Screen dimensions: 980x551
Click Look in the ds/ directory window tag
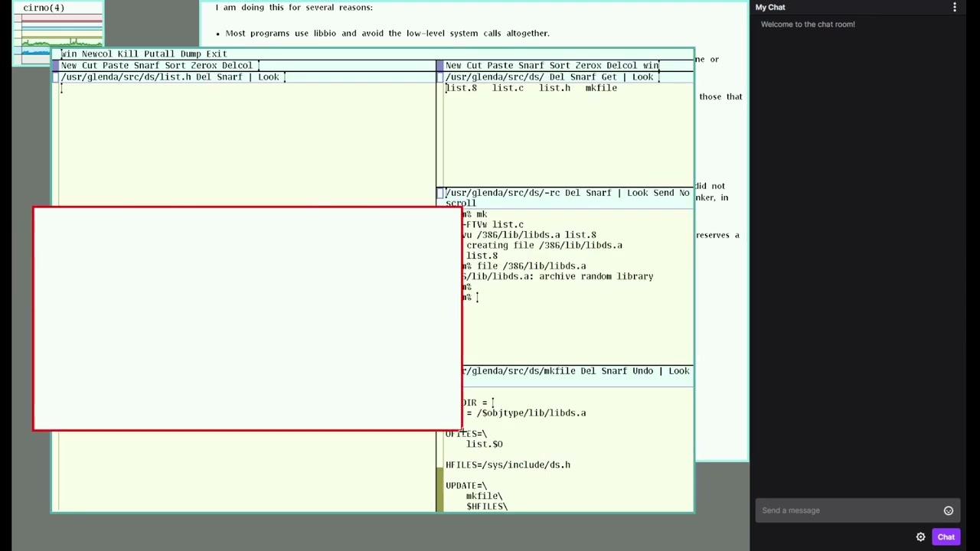click(643, 77)
